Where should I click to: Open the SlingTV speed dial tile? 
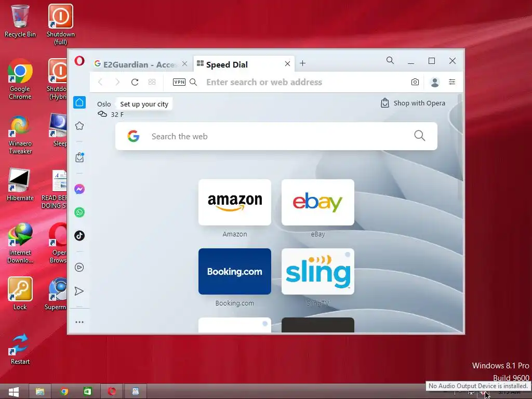click(318, 271)
